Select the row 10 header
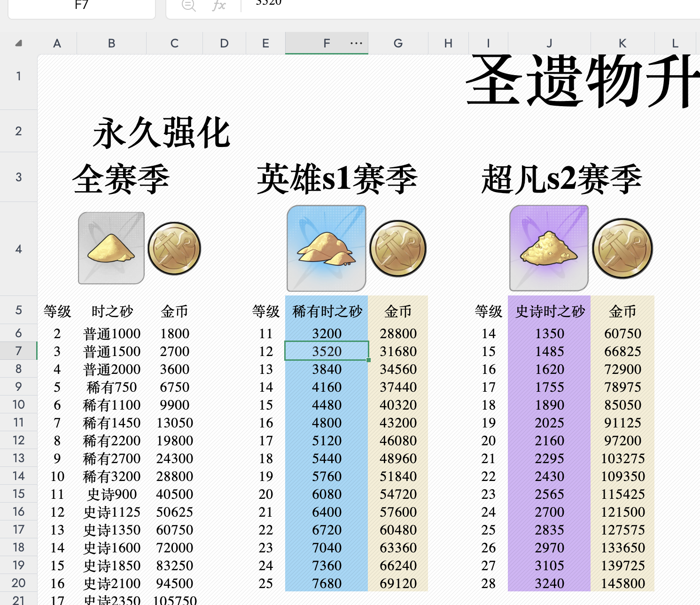Viewport: 700px width, 605px height. tap(18, 404)
